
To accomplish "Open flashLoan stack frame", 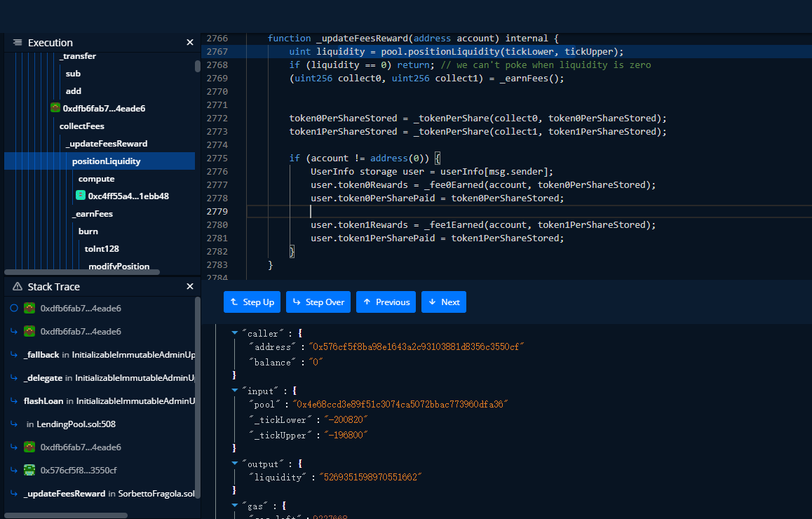I will tap(109, 401).
